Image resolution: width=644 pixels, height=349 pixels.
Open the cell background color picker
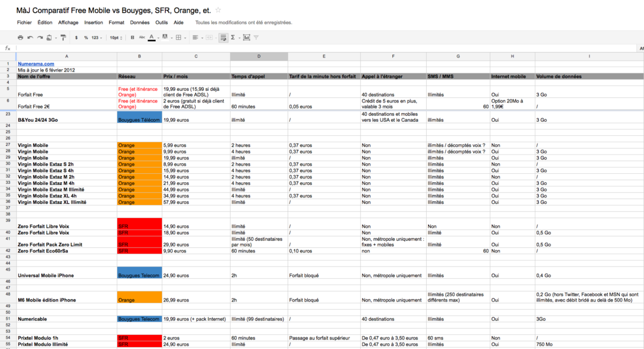pyautogui.click(x=167, y=37)
